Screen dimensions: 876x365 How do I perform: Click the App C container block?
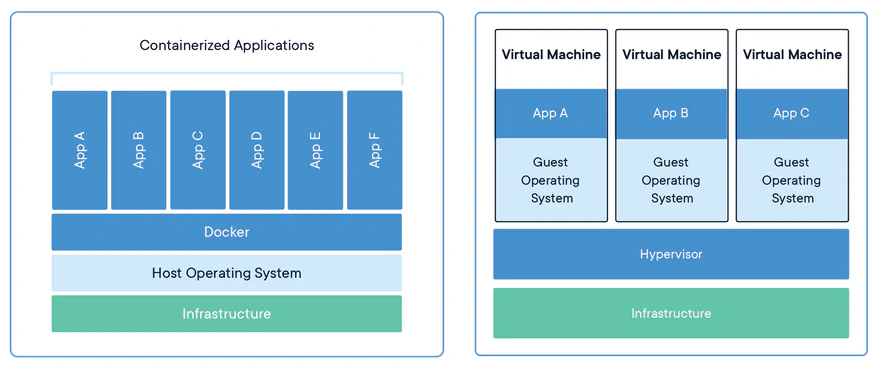click(x=198, y=150)
